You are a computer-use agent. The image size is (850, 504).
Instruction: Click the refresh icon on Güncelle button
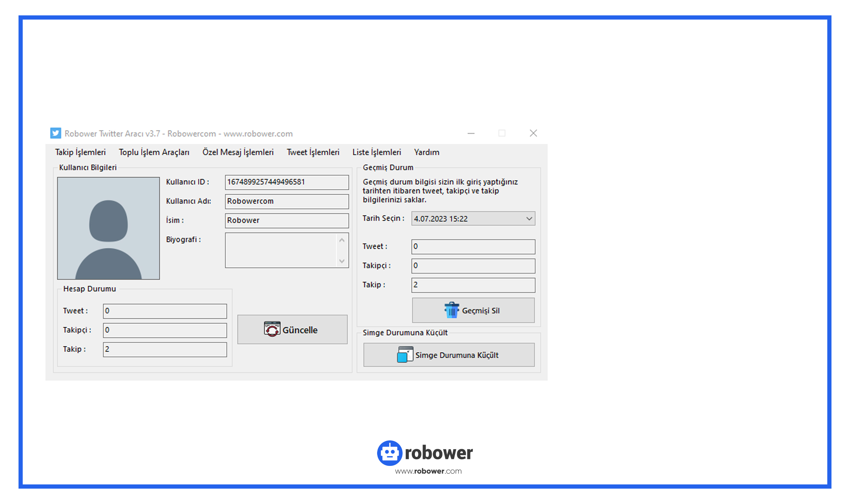click(272, 329)
